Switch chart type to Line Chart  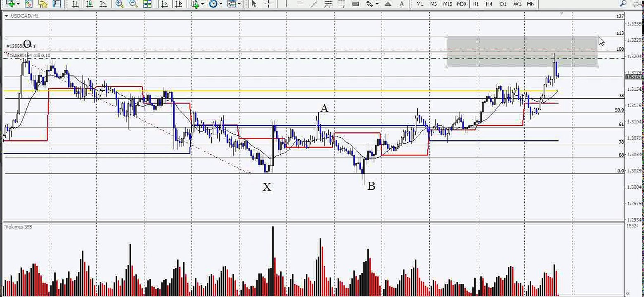click(103, 4)
